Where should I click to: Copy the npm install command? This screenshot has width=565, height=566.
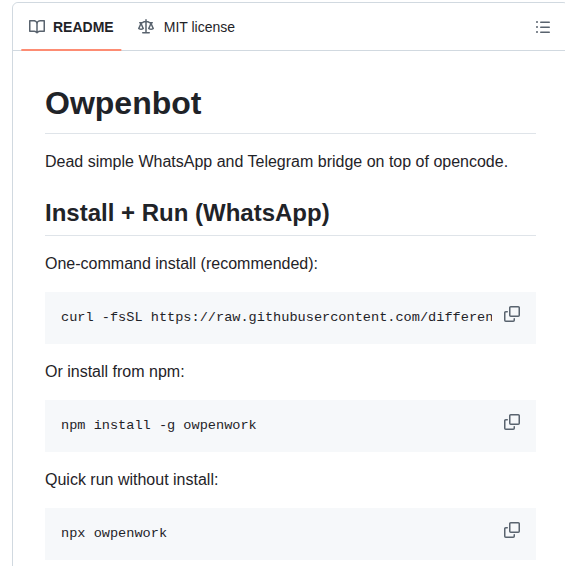tap(512, 422)
